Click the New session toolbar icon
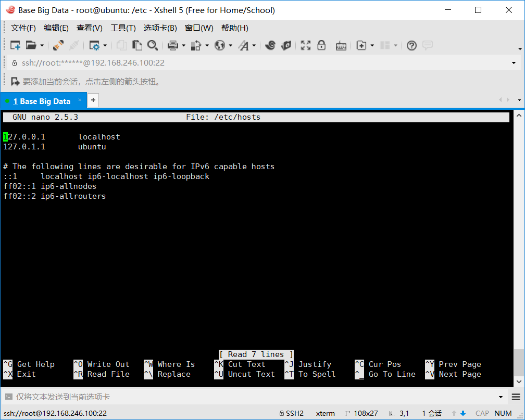This screenshot has width=525, height=420. click(x=15, y=45)
